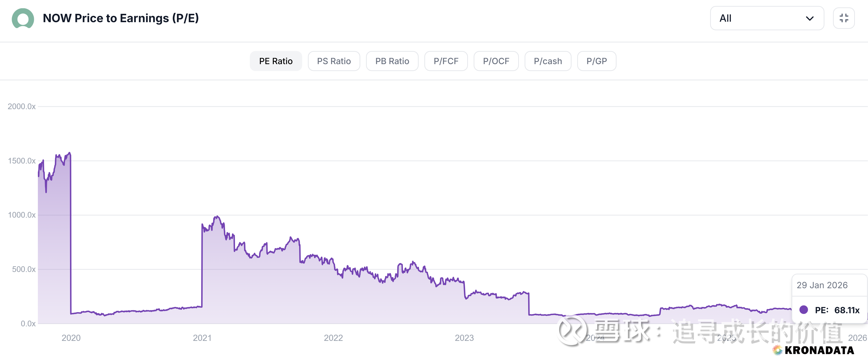Switch to the PS Ratio tab
The height and width of the screenshot is (359, 868).
point(334,61)
